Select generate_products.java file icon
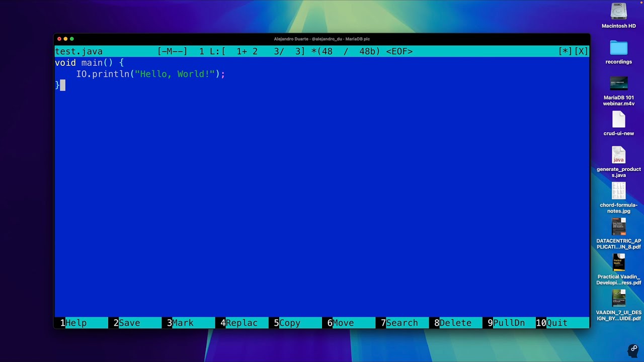Image resolution: width=644 pixels, height=362 pixels. coord(619,155)
